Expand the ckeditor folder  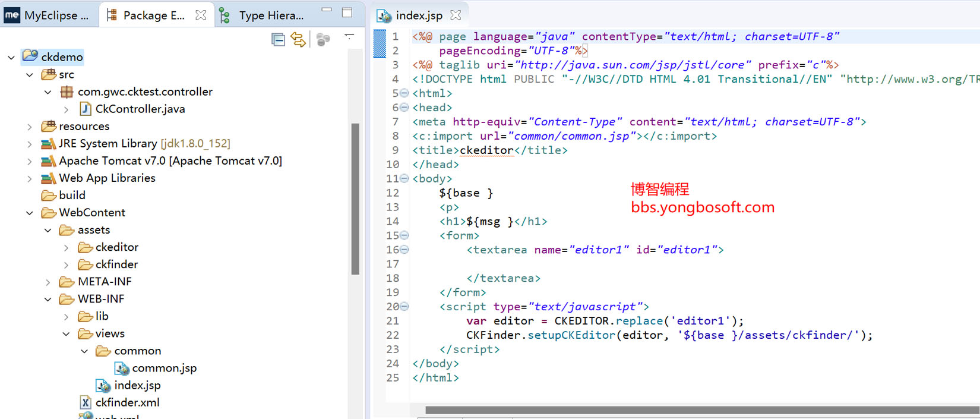click(x=66, y=247)
